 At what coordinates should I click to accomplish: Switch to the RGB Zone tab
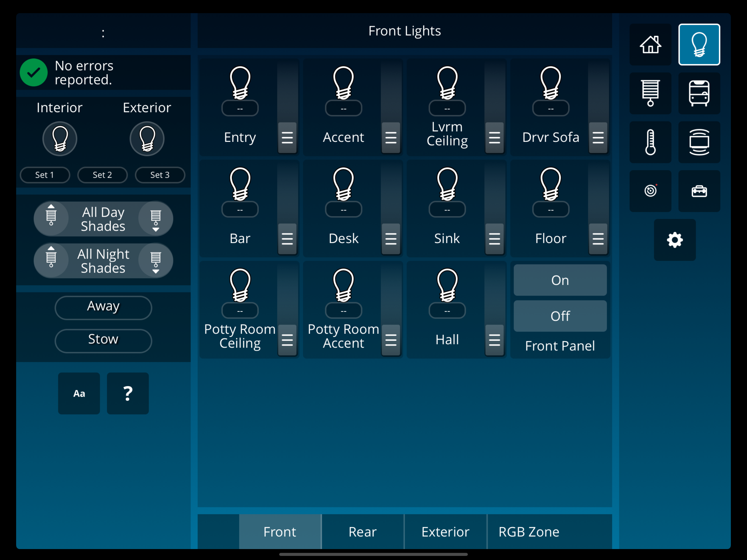click(x=529, y=532)
